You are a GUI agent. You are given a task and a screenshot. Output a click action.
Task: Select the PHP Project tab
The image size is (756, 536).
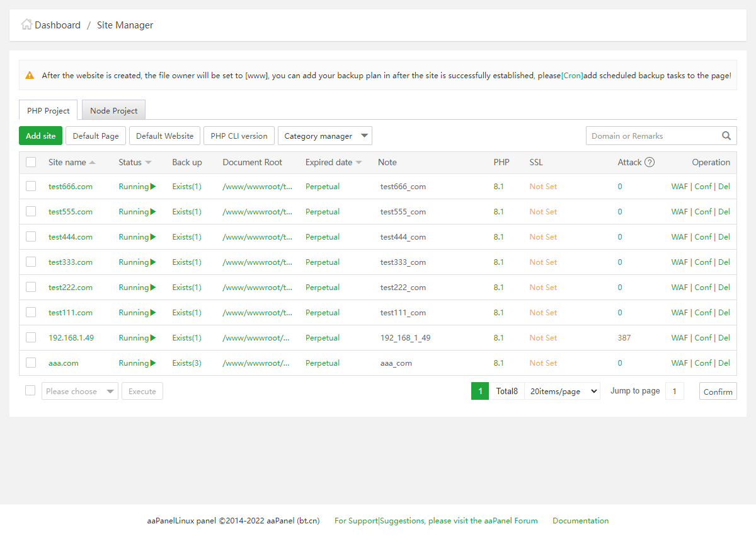(x=49, y=110)
